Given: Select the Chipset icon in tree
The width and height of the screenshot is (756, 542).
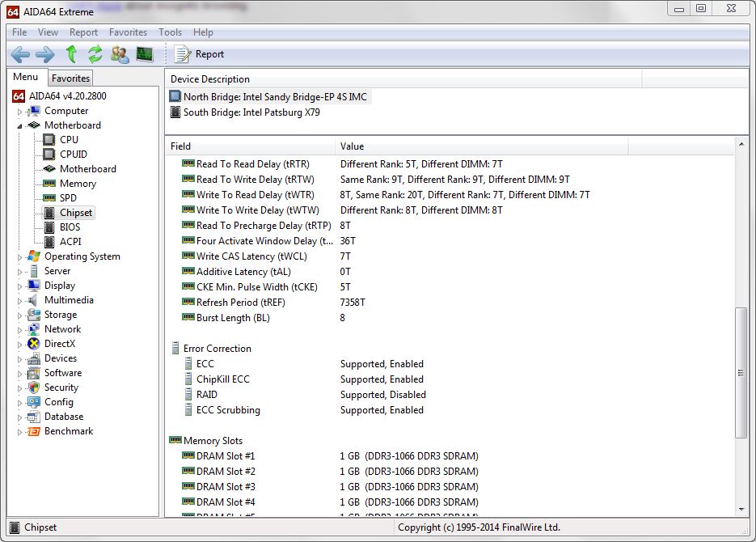Looking at the screenshot, I should pos(49,213).
